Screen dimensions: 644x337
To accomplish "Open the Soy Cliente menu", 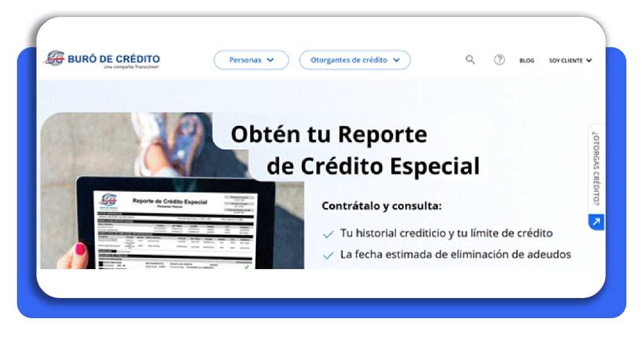I will 570,60.
